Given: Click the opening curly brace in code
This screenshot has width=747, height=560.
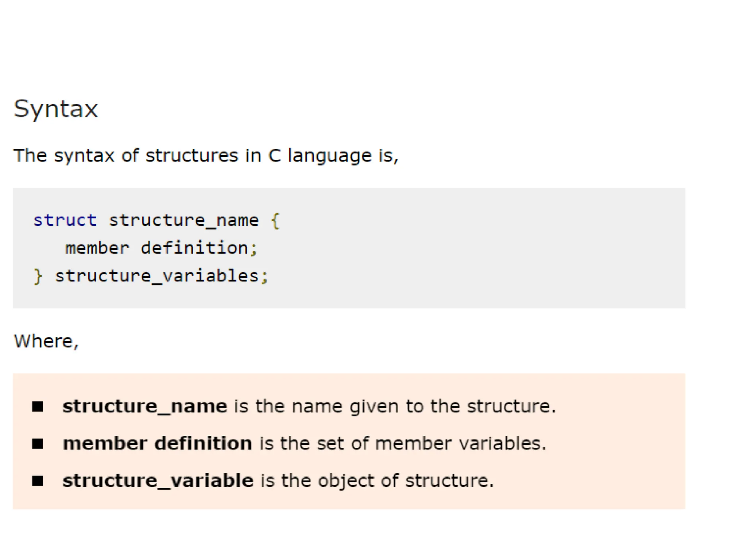Looking at the screenshot, I should pos(275,220).
